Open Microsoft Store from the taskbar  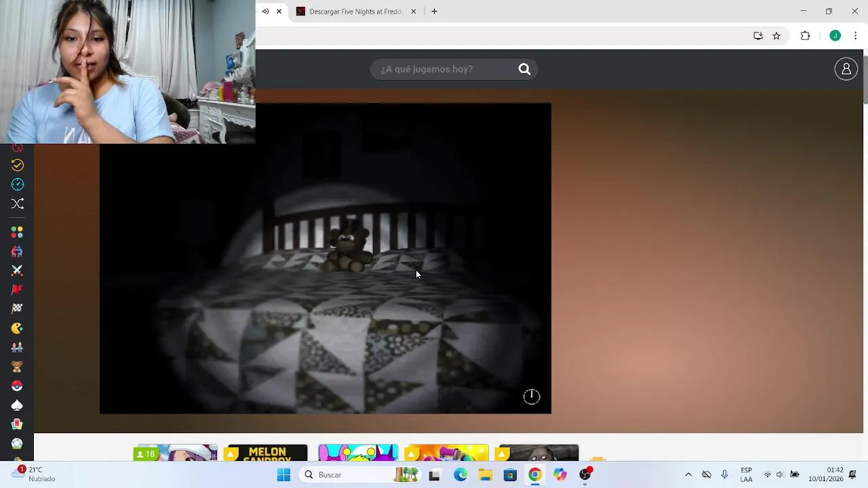point(510,475)
